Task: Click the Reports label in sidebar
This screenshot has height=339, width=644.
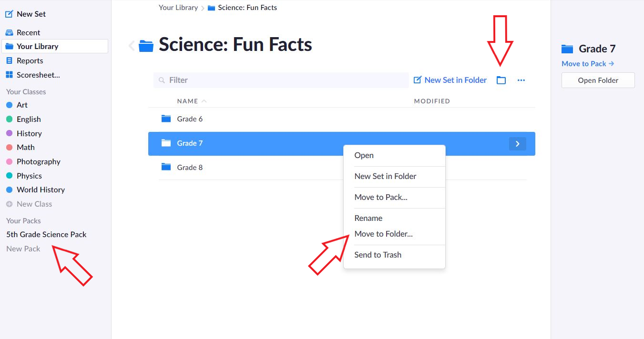Action: (30, 60)
